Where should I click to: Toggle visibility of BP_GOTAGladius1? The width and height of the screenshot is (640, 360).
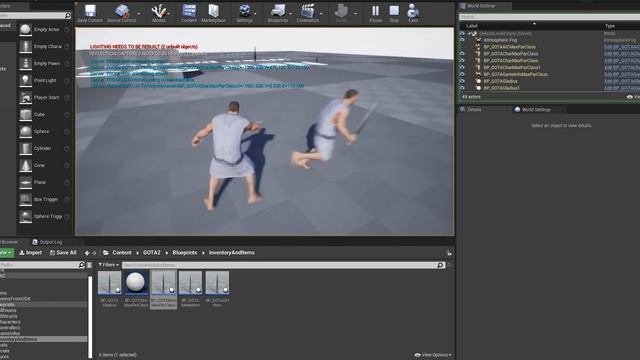tap(462, 88)
